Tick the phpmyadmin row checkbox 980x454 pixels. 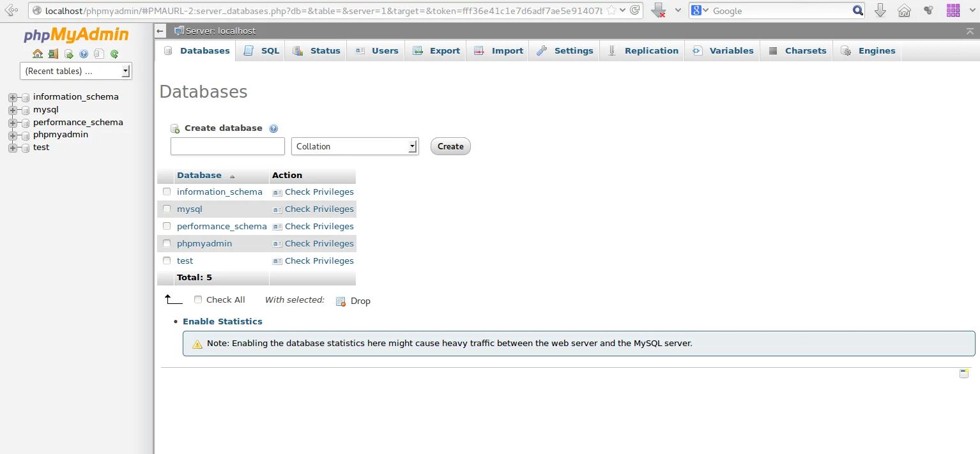coord(167,243)
